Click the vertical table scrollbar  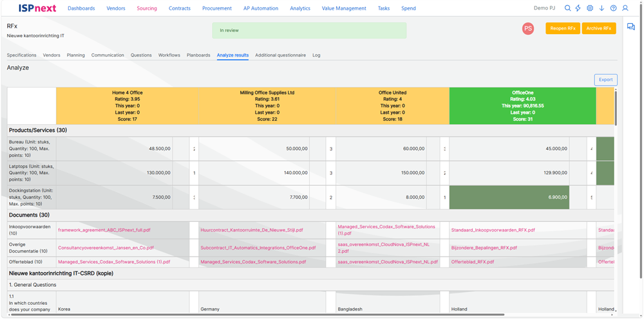coord(616,109)
